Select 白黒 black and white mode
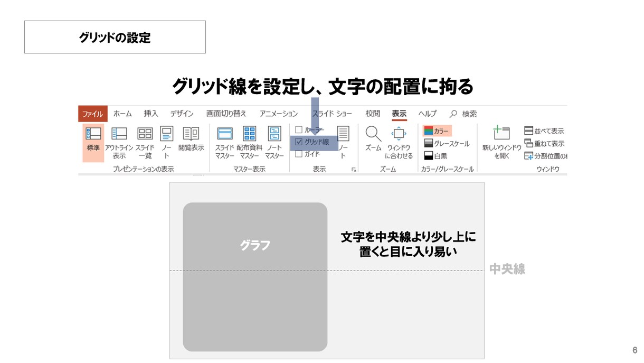644x363 pixels. click(436, 156)
